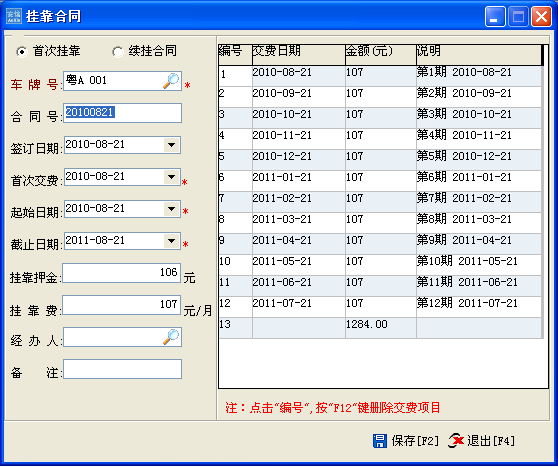The width and height of the screenshot is (558, 467).
Task: Close the 挂靠合同 window
Action: point(541,16)
